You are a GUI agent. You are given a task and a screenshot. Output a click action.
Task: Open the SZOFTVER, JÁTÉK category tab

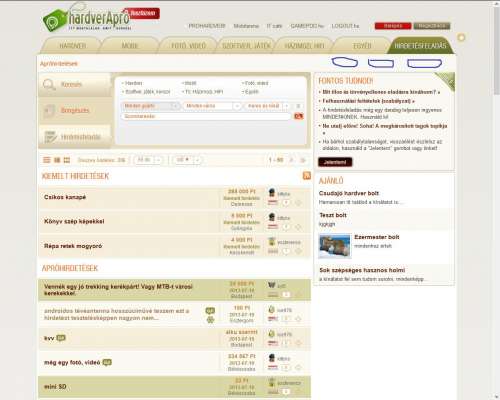click(x=246, y=46)
